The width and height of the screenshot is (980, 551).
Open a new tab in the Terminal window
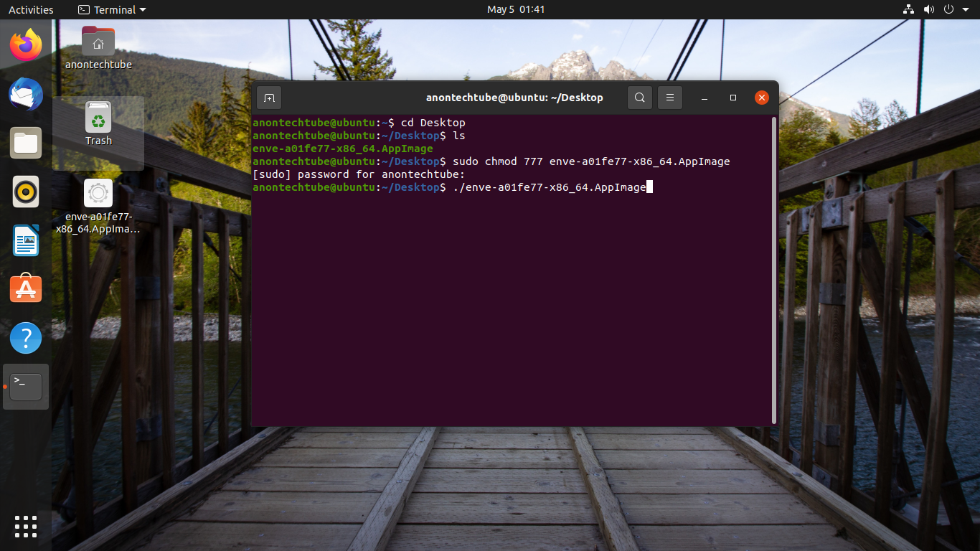tap(268, 98)
